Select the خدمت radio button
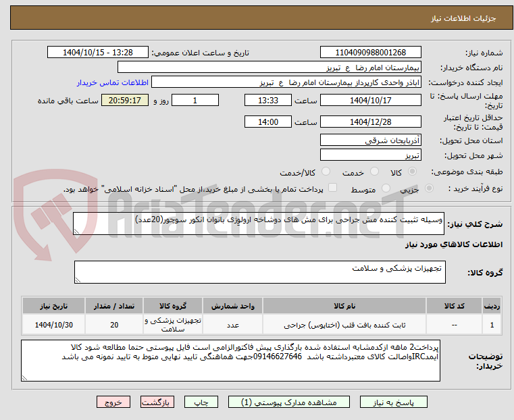 374,172
